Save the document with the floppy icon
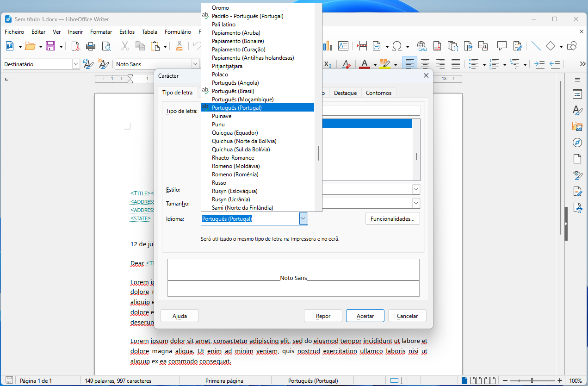The height and width of the screenshot is (386, 588). (50, 46)
